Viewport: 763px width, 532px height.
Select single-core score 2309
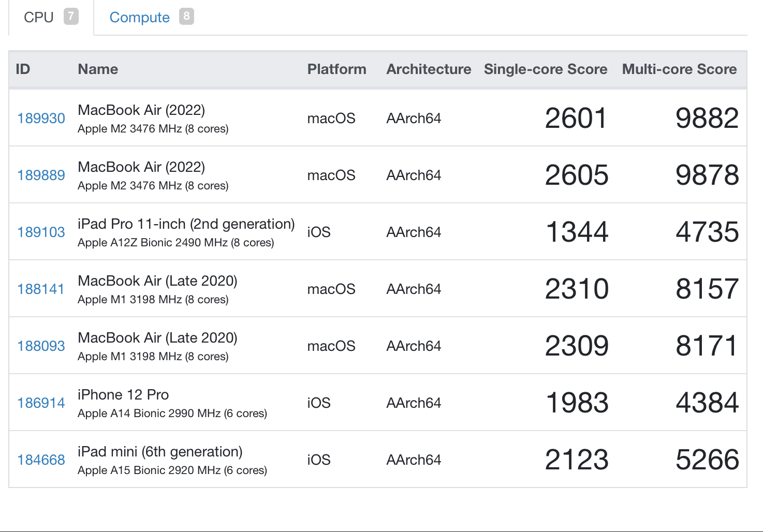[x=577, y=346]
